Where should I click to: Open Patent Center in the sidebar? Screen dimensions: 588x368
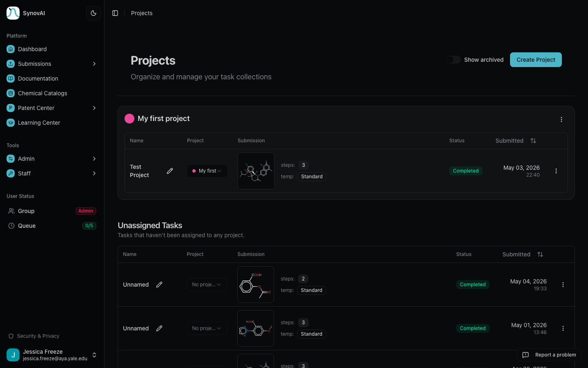(x=52, y=108)
